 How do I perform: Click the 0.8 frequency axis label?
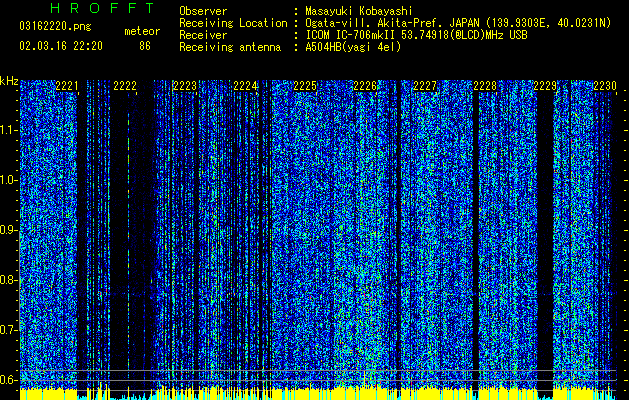click(x=8, y=280)
